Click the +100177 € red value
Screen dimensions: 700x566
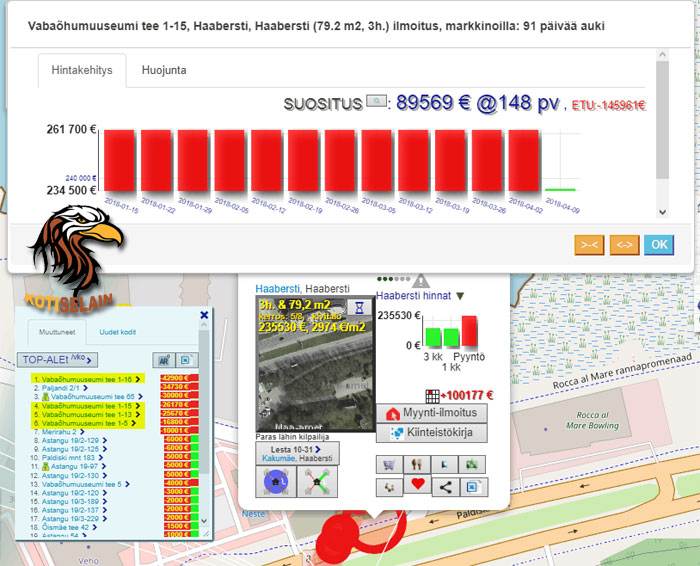(x=467, y=395)
